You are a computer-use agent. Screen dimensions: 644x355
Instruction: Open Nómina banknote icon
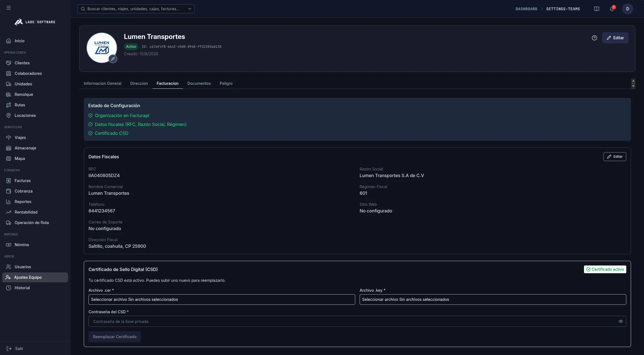click(x=9, y=245)
